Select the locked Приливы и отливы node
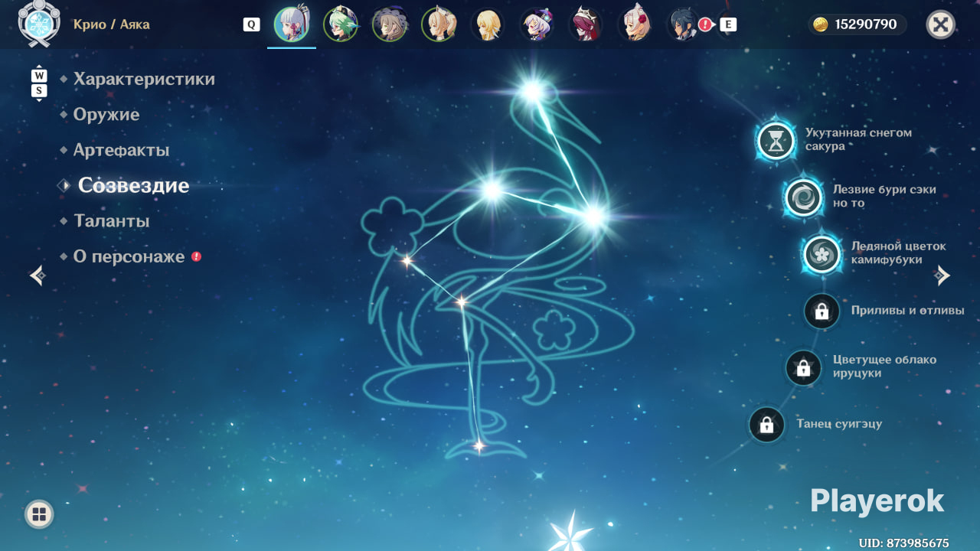Viewport: 980px width, 551px height. (x=822, y=311)
